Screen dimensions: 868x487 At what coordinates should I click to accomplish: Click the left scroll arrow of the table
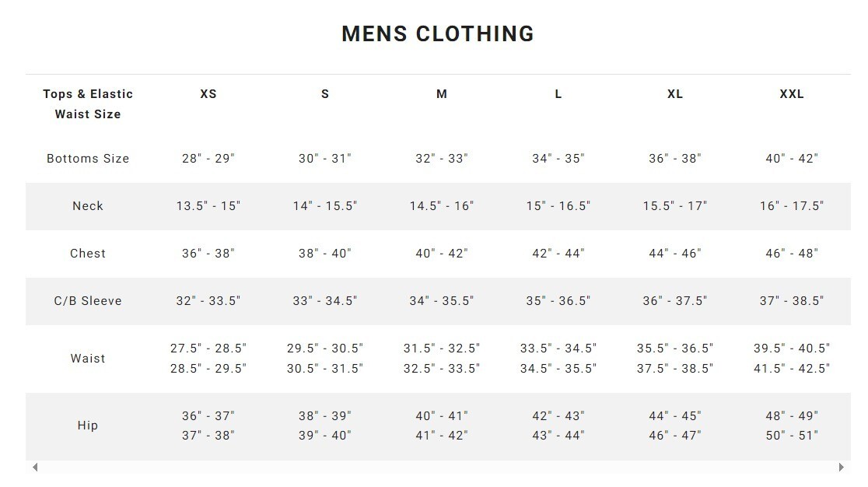coord(35,468)
